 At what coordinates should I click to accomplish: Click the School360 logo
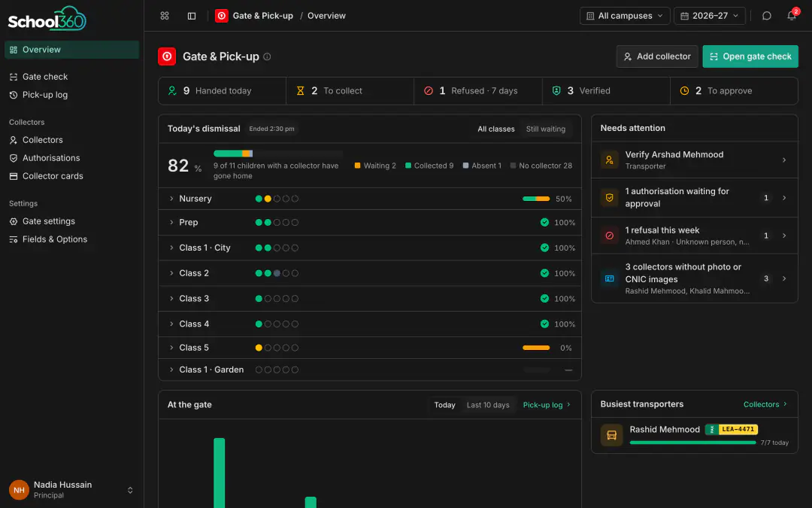[x=47, y=19]
